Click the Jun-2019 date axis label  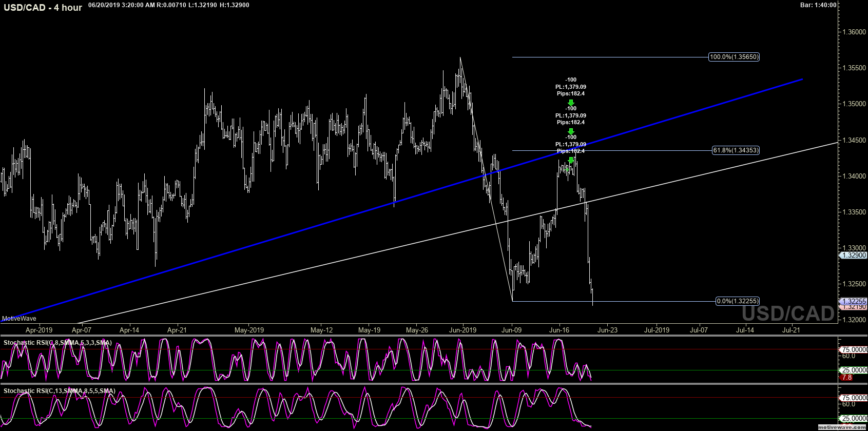[x=462, y=330]
